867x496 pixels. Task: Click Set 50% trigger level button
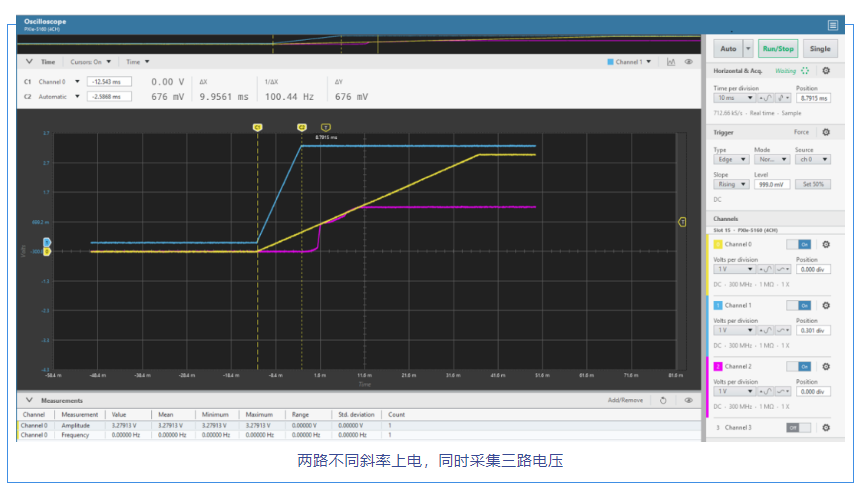pos(813,184)
